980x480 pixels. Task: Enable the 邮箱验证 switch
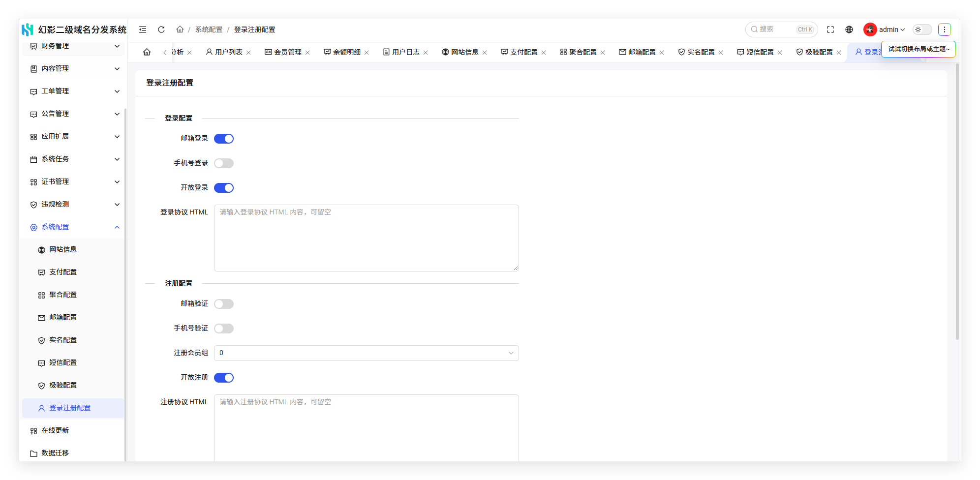coord(224,304)
